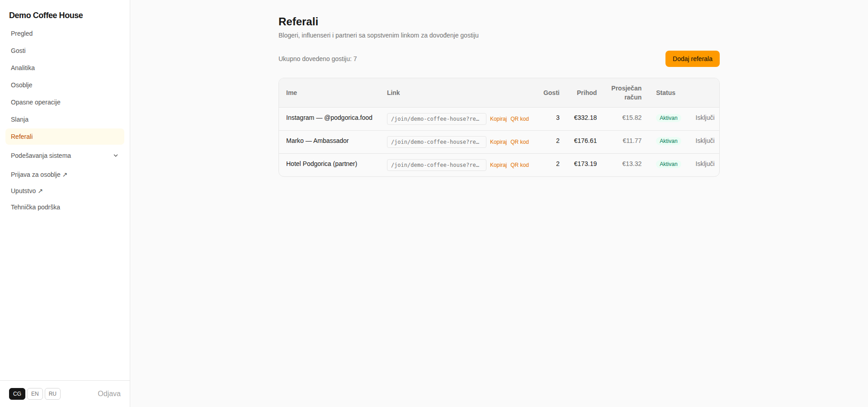Show QR kod for Marko Ambassador
868x407 pixels.
[519, 142]
